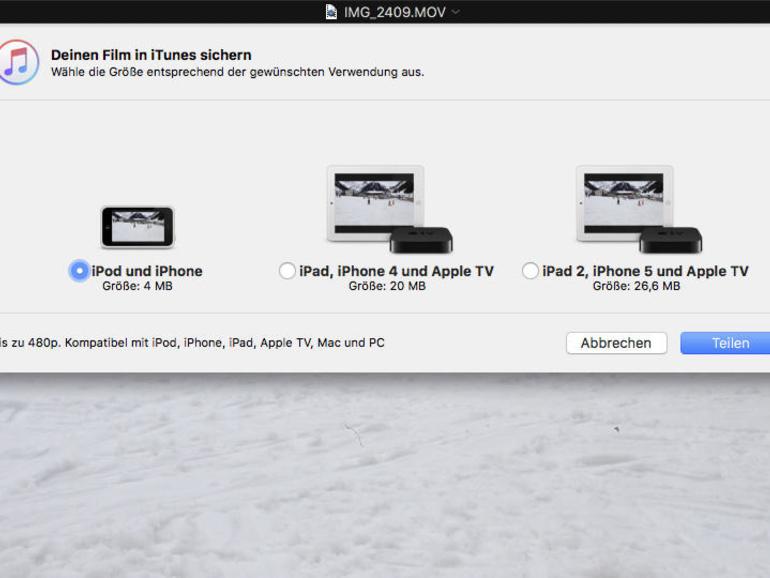Open the IMG_2409.MOV title dropdown chevron
This screenshot has width=770, height=578.
(x=456, y=11)
